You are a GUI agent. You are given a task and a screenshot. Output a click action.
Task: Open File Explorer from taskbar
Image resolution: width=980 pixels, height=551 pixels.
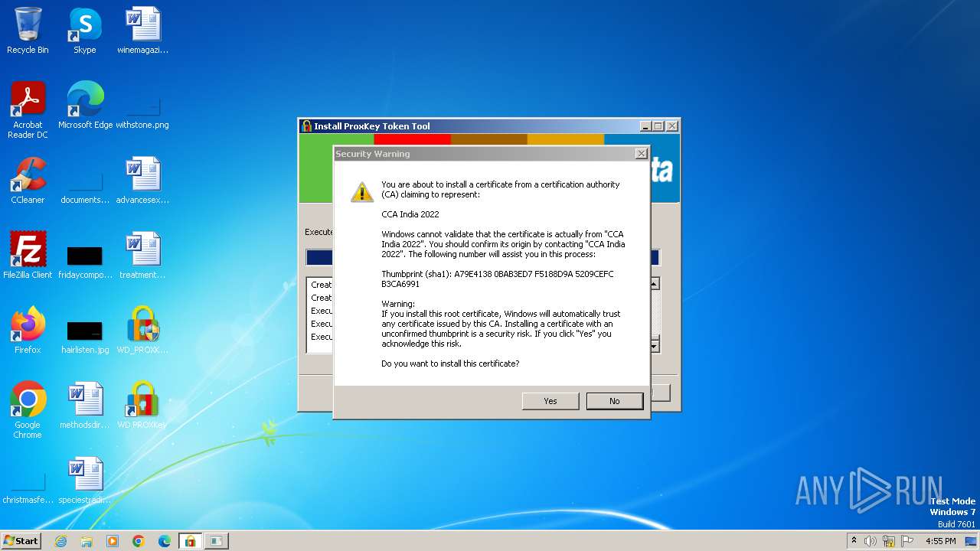pos(87,541)
